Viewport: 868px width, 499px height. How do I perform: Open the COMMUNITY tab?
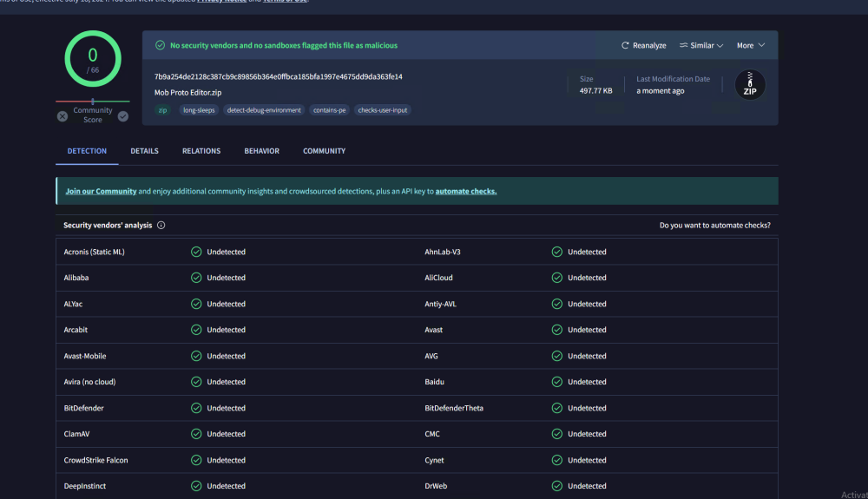click(x=325, y=151)
